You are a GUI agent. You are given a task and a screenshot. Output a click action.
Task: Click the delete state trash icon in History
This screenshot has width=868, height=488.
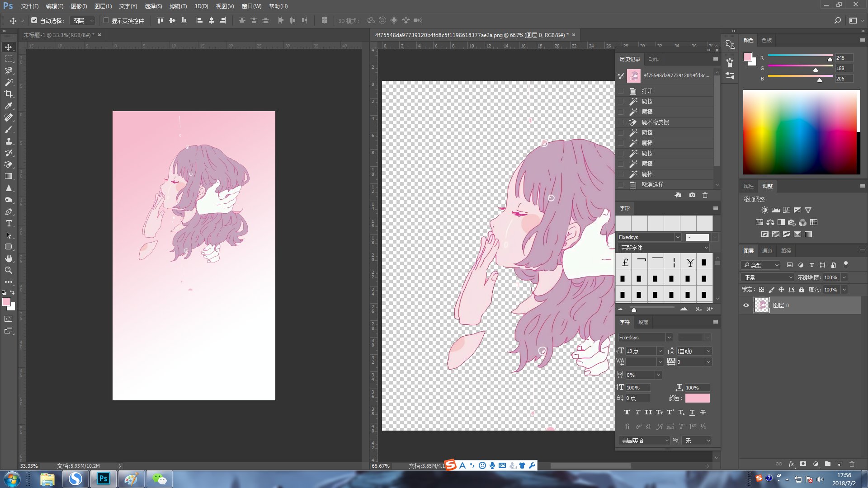(x=705, y=195)
